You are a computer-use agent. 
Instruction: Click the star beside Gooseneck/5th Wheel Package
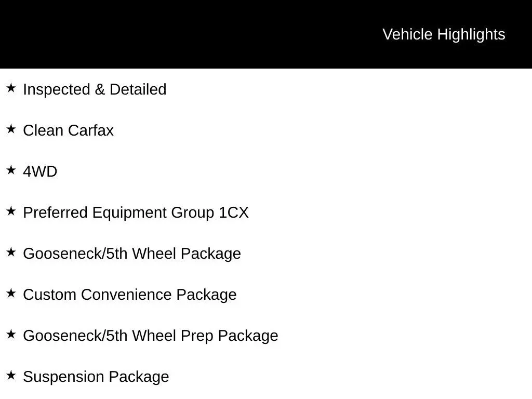click(x=11, y=252)
